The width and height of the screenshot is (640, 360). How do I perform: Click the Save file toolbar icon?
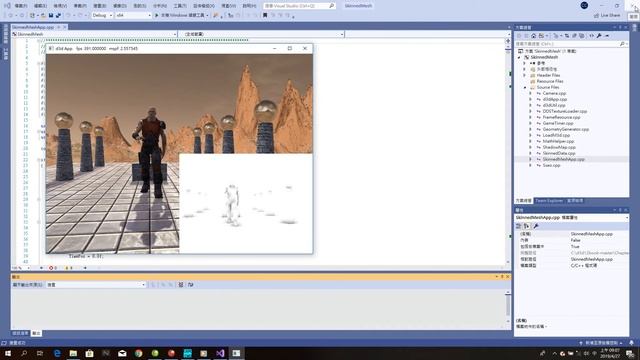51,15
